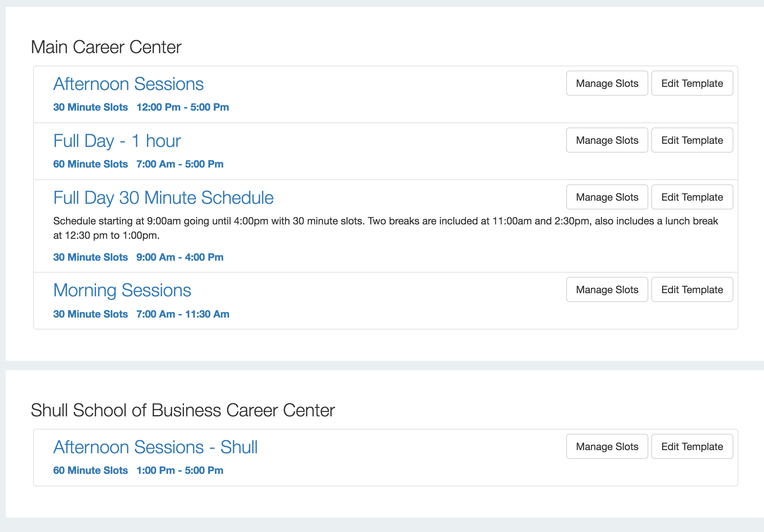
Task: Open Full Day 30 Minute Schedule link
Action: [163, 198]
